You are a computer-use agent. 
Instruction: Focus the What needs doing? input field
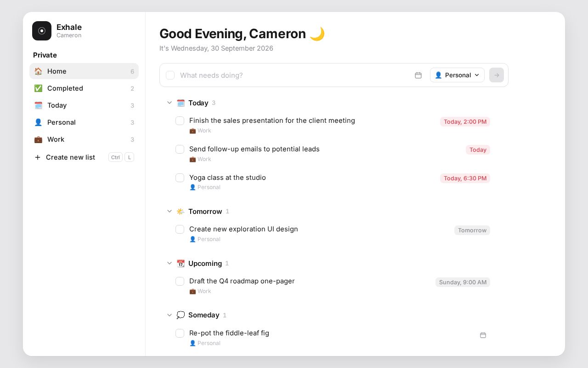coord(294,75)
